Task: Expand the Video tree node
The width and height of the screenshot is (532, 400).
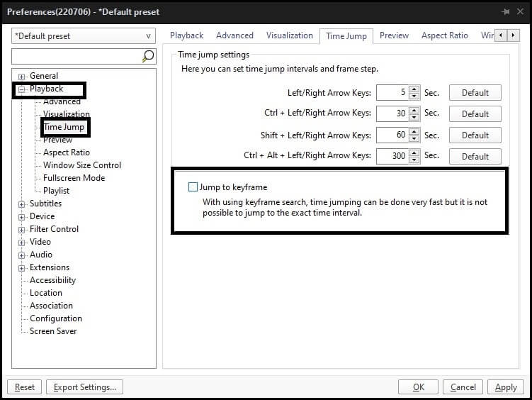Action: (21, 243)
